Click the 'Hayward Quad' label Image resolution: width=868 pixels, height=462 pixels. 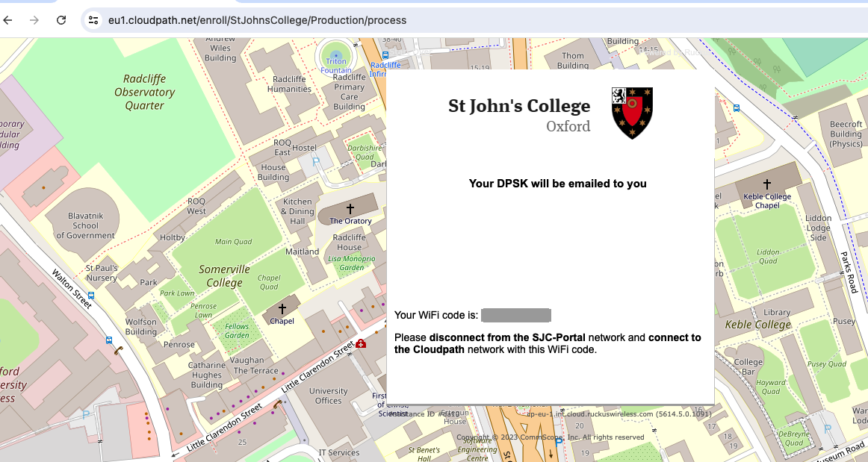pyautogui.click(x=771, y=387)
